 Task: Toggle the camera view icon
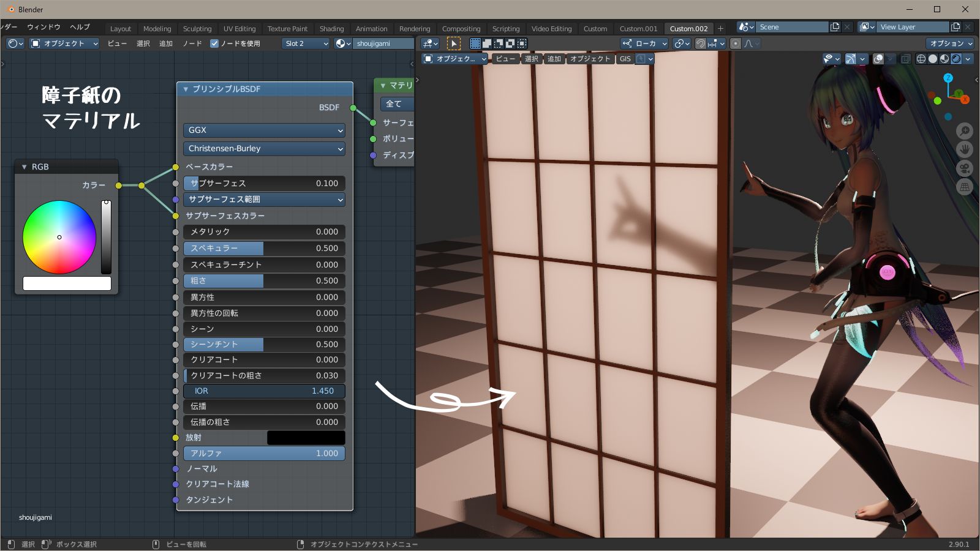pyautogui.click(x=965, y=168)
